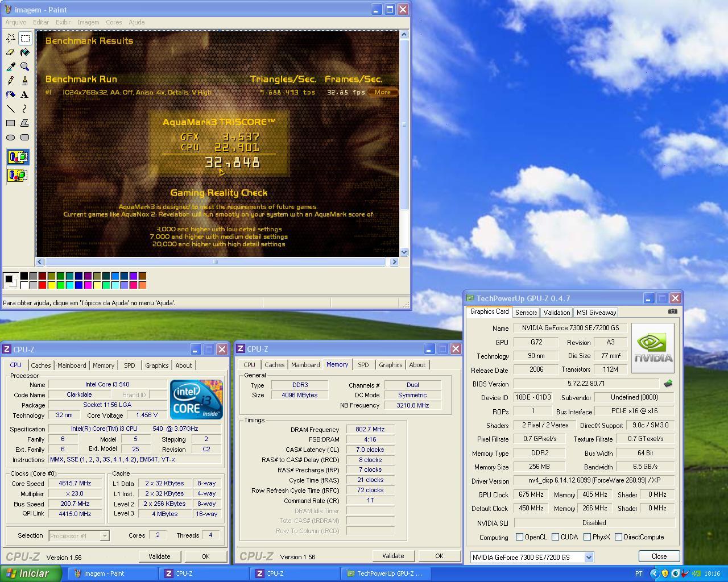The width and height of the screenshot is (728, 582).
Task: Click OK in the left CPU-Z window
Action: pos(205,556)
